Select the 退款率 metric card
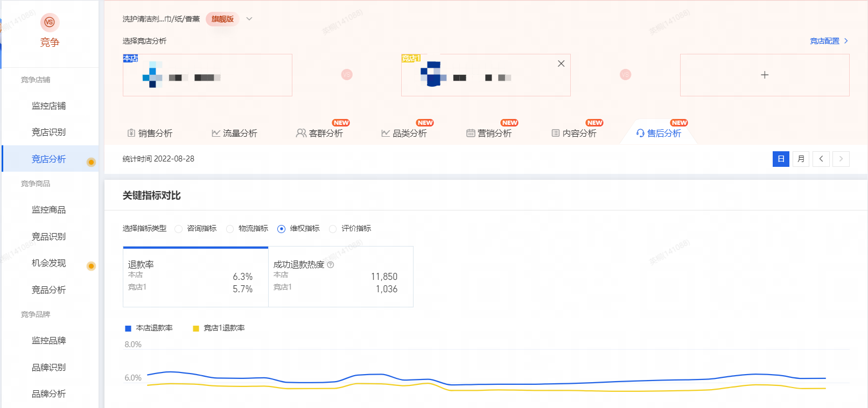868x408 pixels. click(195, 277)
